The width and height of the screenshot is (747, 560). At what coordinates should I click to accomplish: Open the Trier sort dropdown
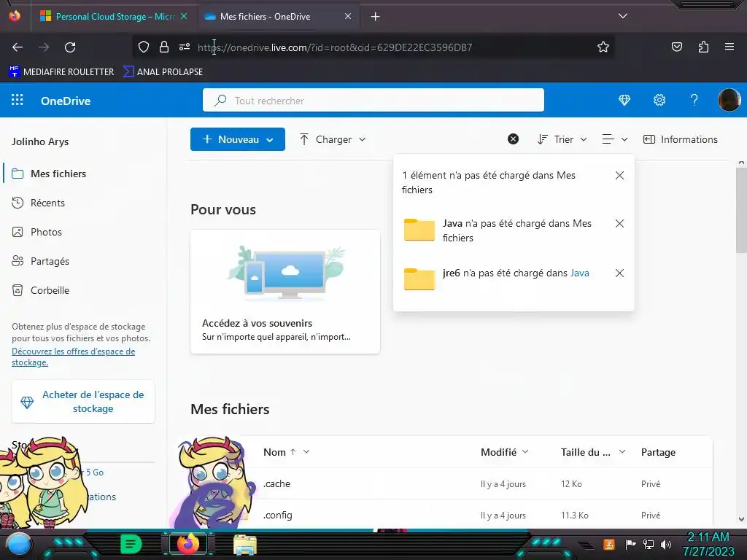[x=562, y=139]
